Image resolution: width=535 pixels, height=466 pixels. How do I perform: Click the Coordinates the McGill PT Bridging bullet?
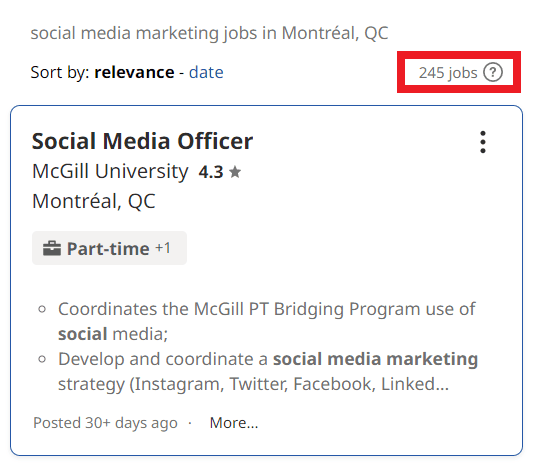click(266, 321)
